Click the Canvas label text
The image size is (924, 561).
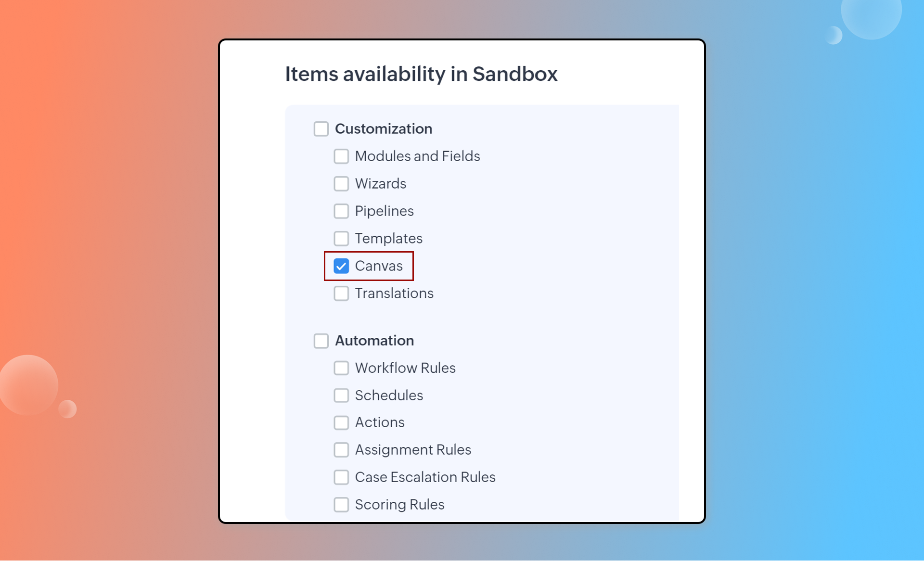tap(379, 266)
